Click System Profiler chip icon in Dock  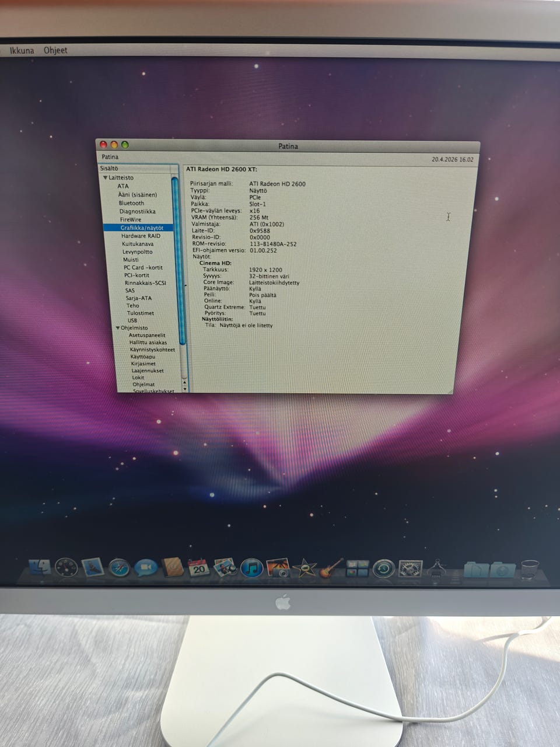[437, 568]
